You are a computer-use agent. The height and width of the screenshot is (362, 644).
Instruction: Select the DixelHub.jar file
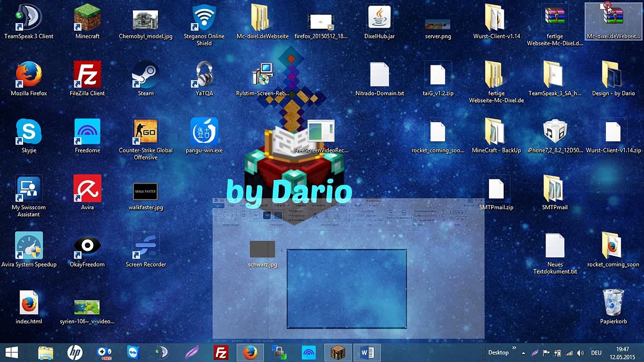click(x=379, y=22)
